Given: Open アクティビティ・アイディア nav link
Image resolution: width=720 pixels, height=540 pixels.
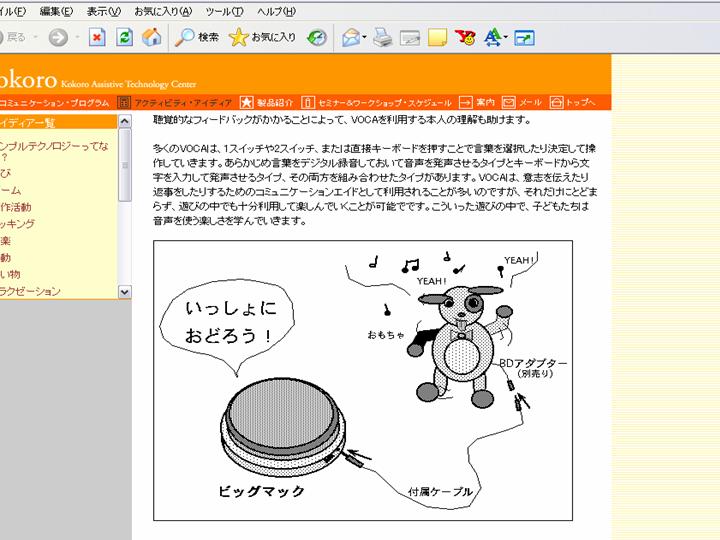Looking at the screenshot, I should coord(183,102).
